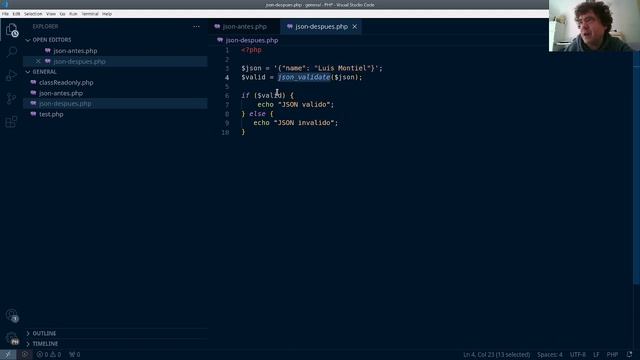Click the selected json_validate function name
Screen dimensions: 640x360
click(x=304, y=77)
